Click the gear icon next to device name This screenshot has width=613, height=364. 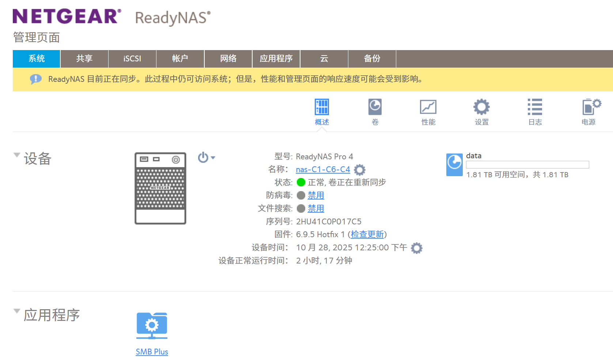click(x=360, y=170)
